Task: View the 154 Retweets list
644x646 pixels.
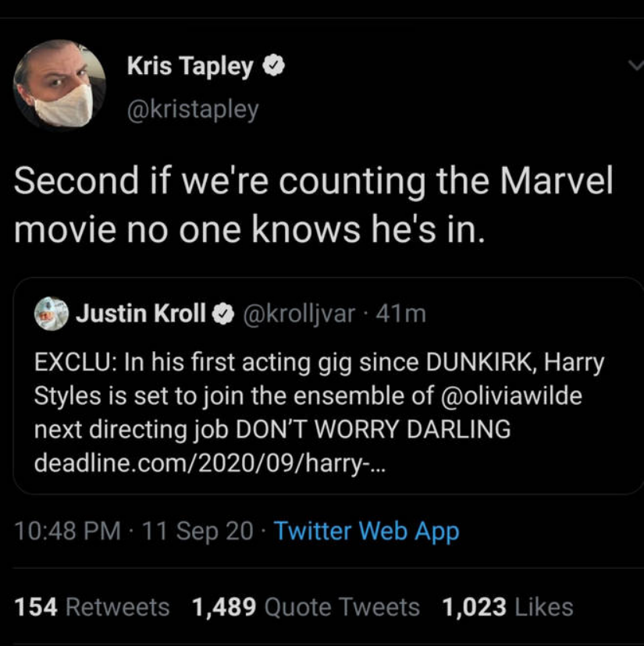Action: pyautogui.click(x=92, y=606)
